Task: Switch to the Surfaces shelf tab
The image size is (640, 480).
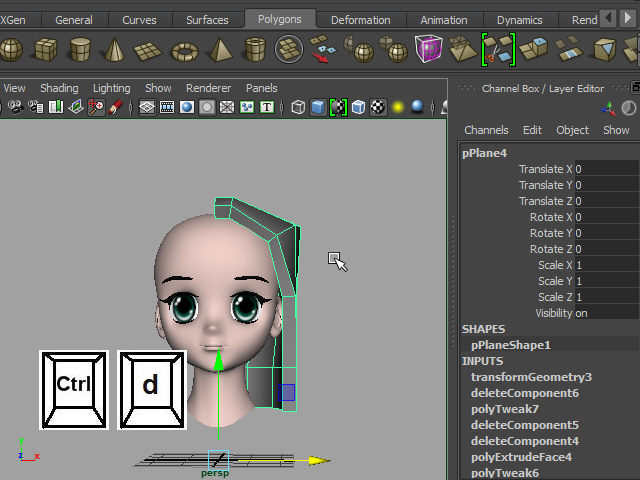Action: [x=207, y=20]
